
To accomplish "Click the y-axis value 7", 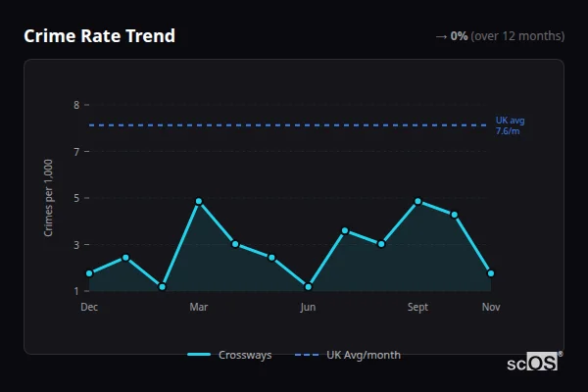I will coord(76,152).
